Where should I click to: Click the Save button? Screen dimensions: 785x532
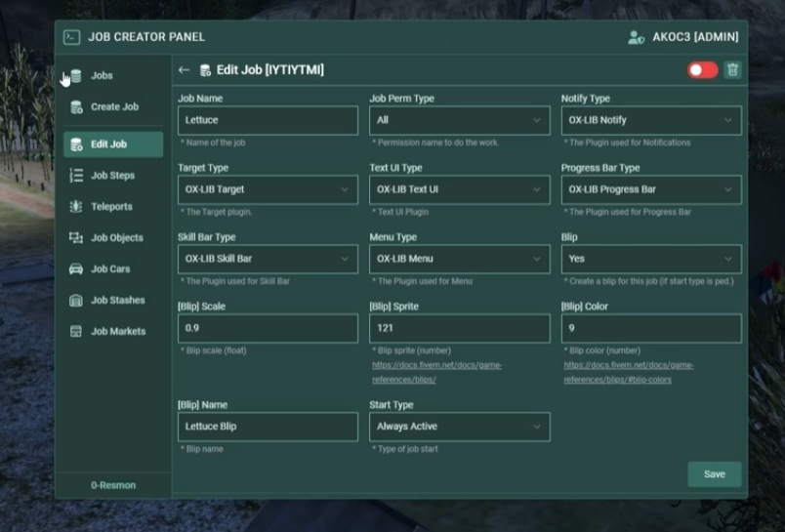pyautogui.click(x=715, y=474)
